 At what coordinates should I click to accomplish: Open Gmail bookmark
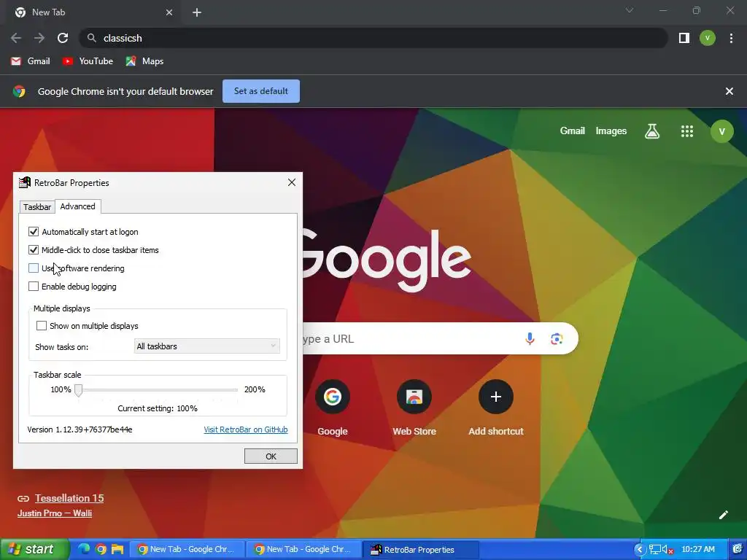point(31,61)
